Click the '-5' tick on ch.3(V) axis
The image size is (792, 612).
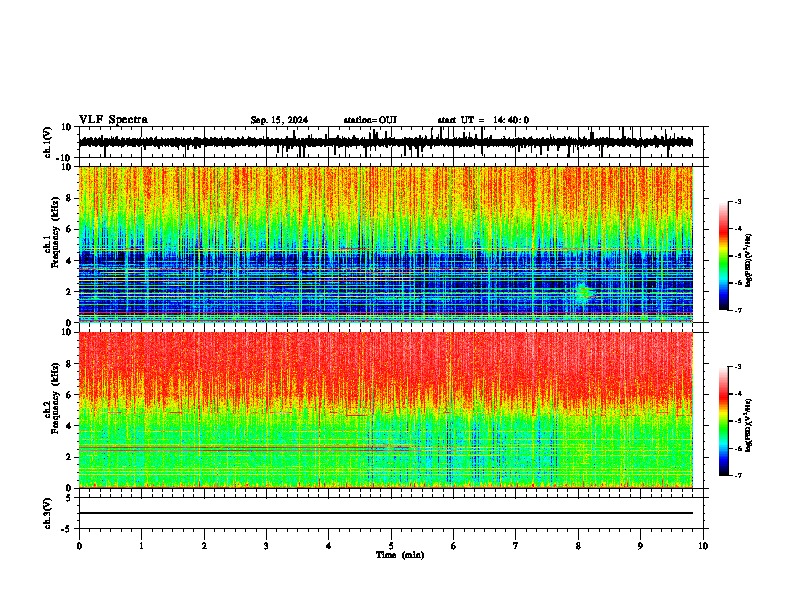point(67,529)
